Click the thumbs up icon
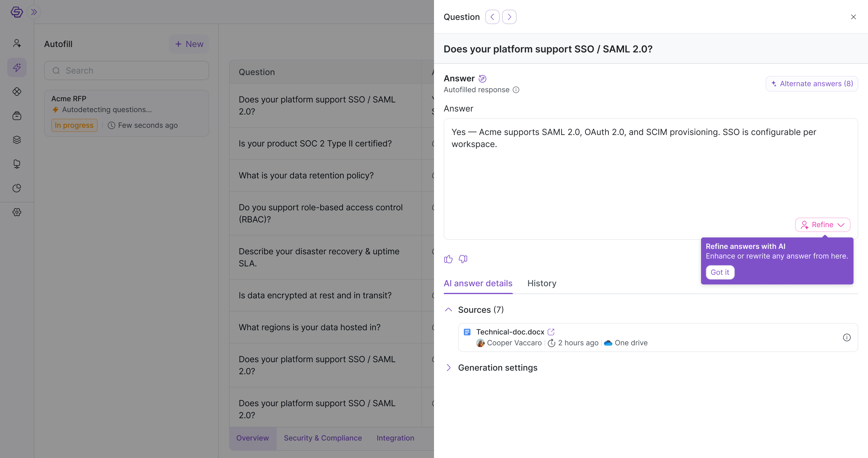 tap(448, 259)
